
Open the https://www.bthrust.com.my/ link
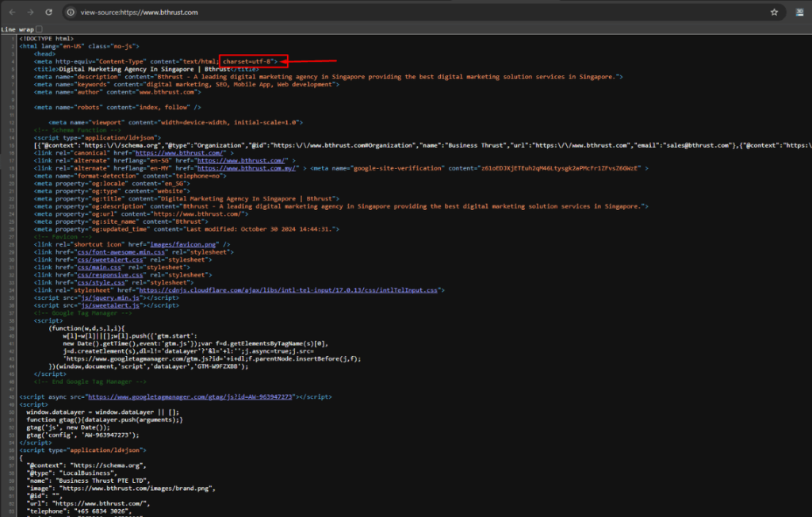[246, 168]
